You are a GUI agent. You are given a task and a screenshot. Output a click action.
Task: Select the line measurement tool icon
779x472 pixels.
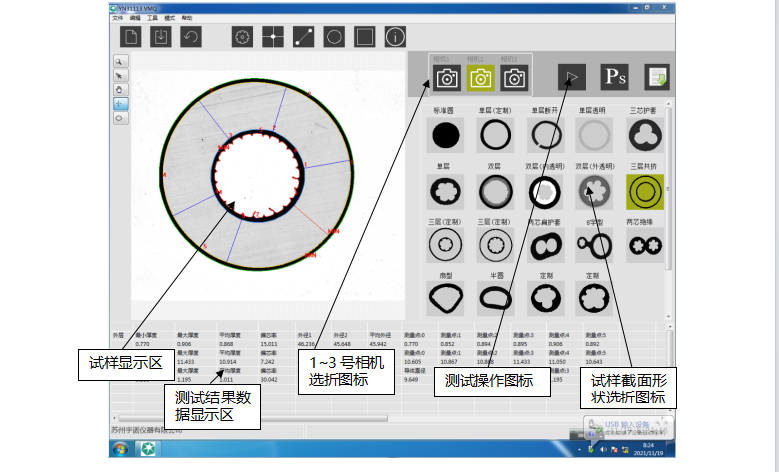click(x=303, y=37)
